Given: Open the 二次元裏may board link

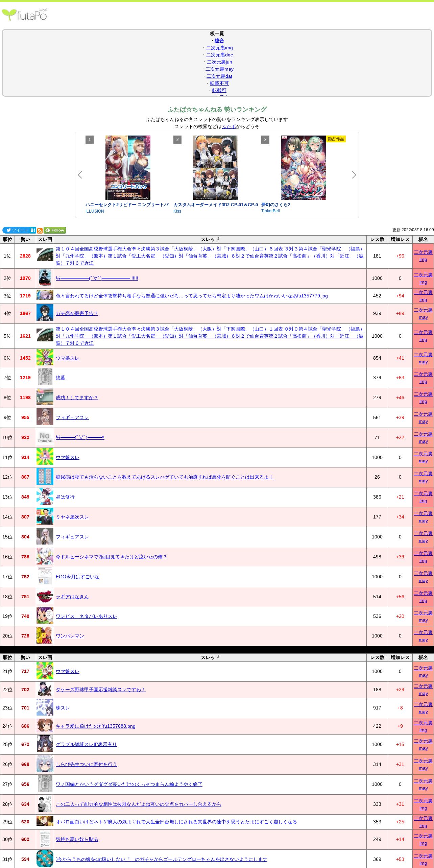Looking at the screenshot, I should pyautogui.click(x=219, y=69).
